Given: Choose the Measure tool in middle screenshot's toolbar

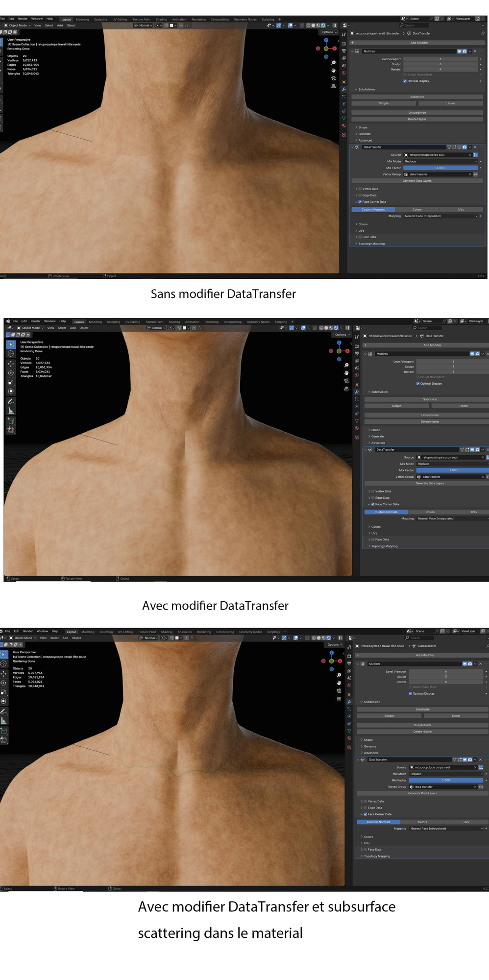Looking at the screenshot, I should coord(11,411).
